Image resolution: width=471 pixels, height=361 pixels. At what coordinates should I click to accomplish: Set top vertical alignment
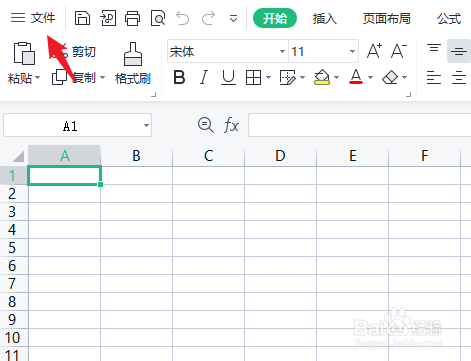click(434, 48)
